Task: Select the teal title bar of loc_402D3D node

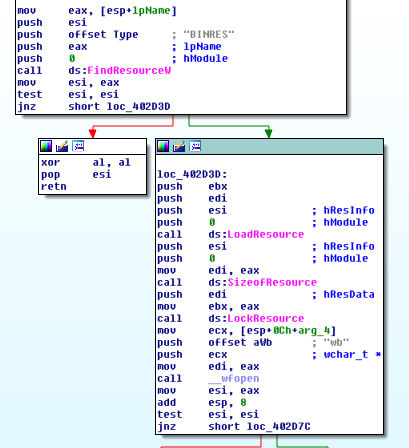Action: pyautogui.click(x=269, y=146)
